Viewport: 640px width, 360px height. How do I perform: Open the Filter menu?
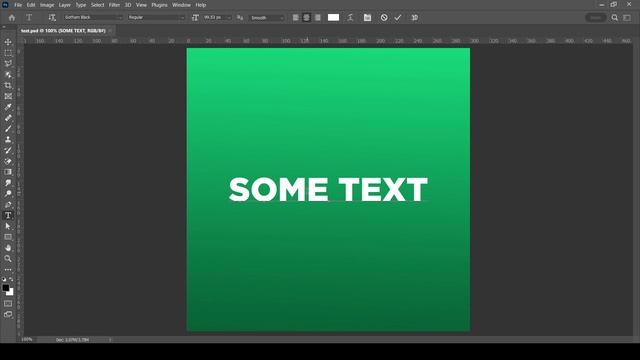[114, 5]
